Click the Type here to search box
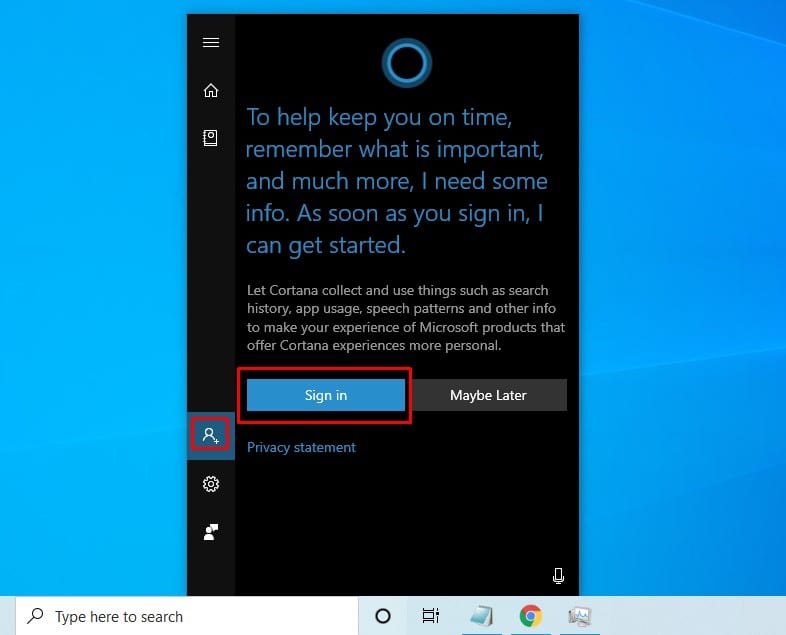The width and height of the screenshot is (786, 635). [186, 616]
